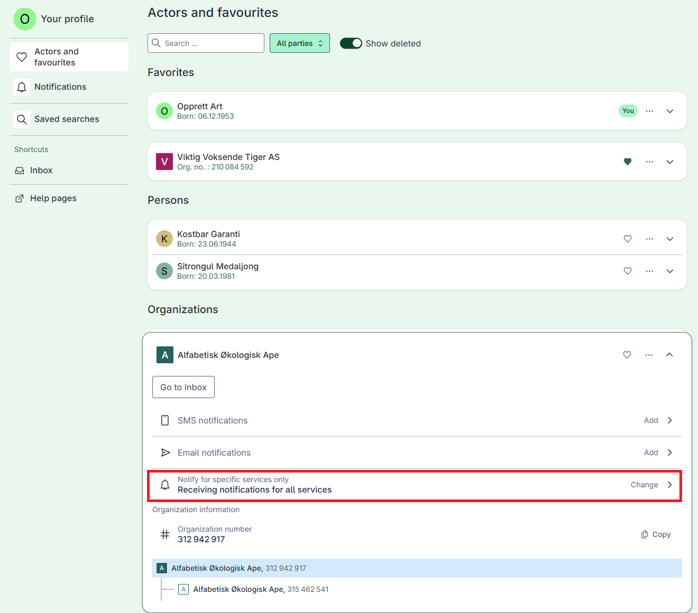This screenshot has width=698, height=613.
Task: Mark Kostbar Garanti as favourite with heart
Action: 627,239
